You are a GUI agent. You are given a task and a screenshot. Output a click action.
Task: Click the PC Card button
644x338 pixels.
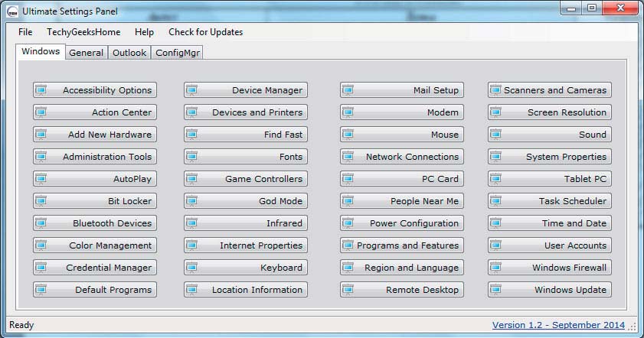(402, 178)
